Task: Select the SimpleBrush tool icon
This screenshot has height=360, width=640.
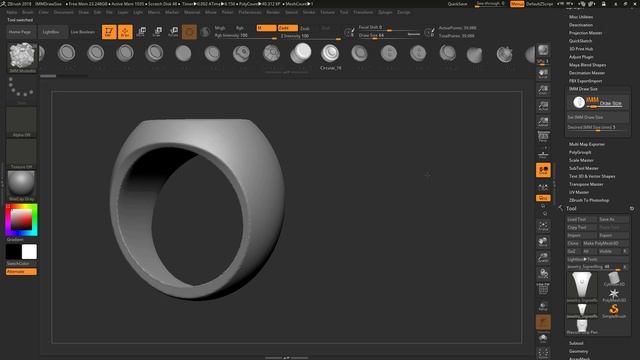Action: click(613, 310)
